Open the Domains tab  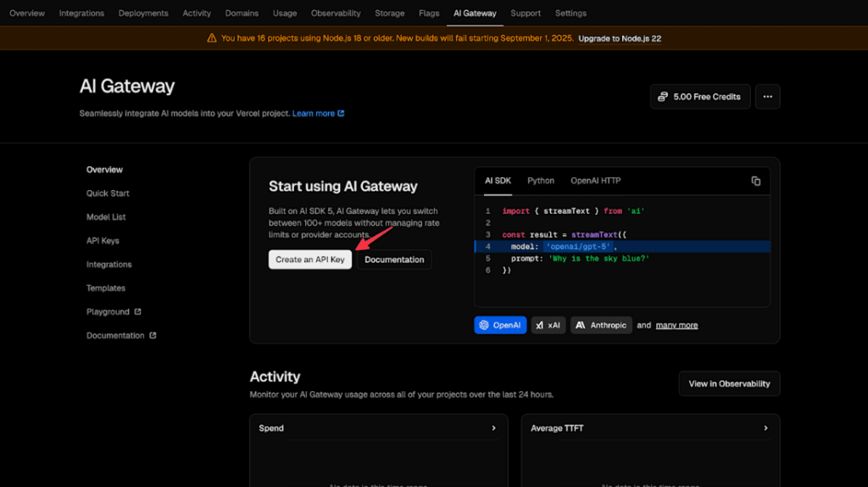point(242,13)
